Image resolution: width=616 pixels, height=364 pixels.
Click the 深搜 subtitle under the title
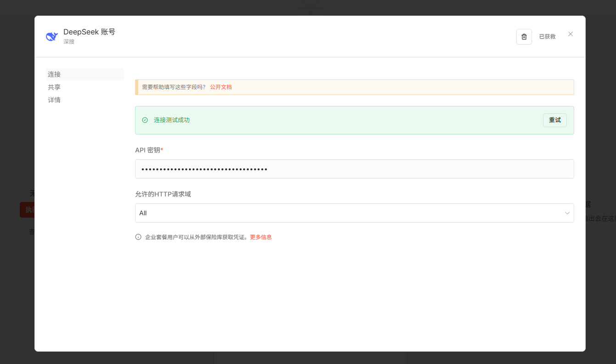coord(69,42)
